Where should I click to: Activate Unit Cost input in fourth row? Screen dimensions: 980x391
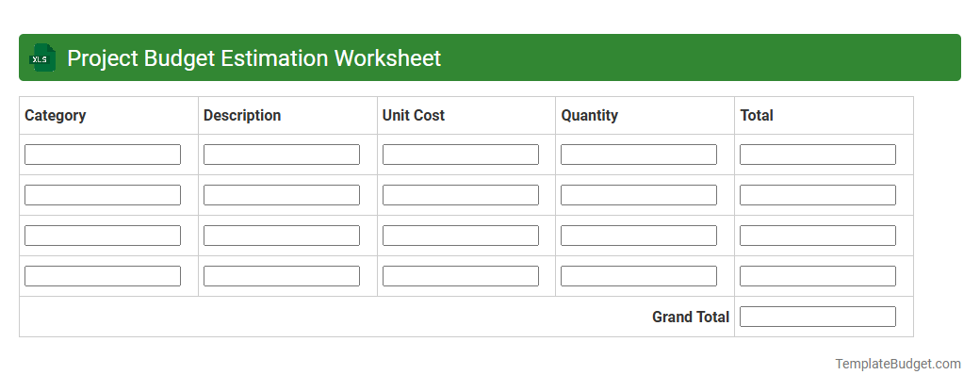point(461,276)
